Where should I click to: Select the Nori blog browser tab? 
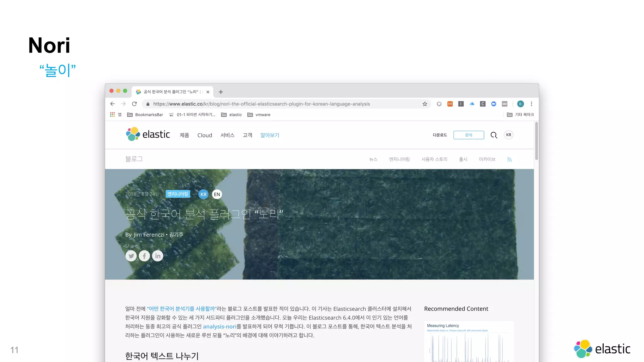pos(172,92)
